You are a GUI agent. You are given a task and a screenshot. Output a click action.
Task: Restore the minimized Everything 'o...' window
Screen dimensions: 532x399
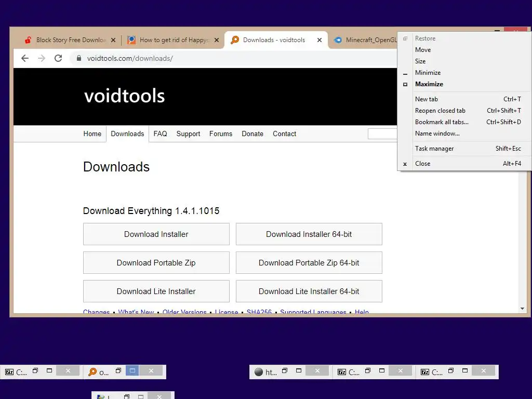118,371
